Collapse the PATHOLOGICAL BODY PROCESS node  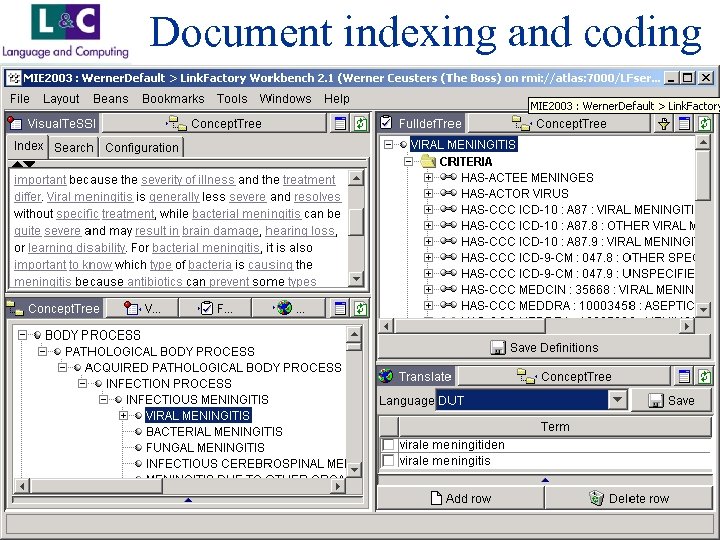(x=42, y=351)
